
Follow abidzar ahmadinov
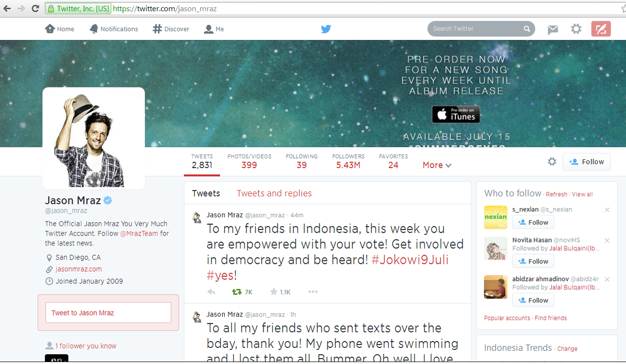pos(533,300)
